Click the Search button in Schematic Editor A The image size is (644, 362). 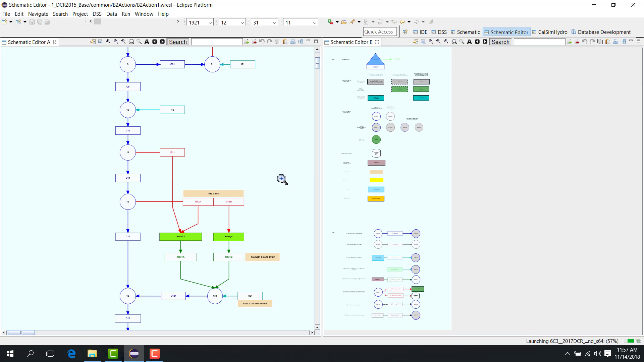pos(178,42)
